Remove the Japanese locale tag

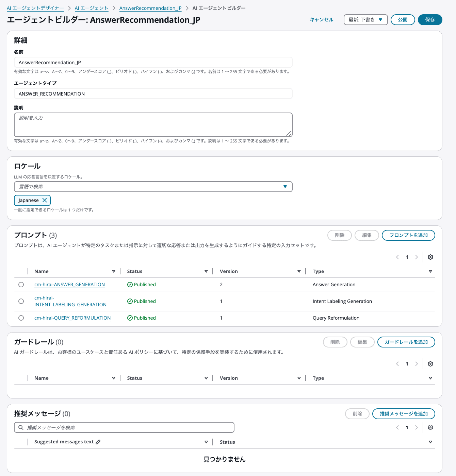pyautogui.click(x=45, y=200)
